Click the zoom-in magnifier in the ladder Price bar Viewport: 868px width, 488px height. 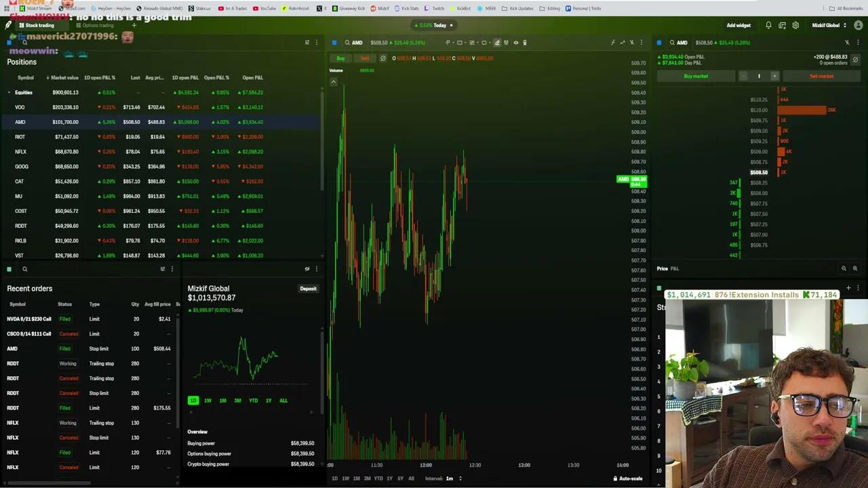coord(854,268)
